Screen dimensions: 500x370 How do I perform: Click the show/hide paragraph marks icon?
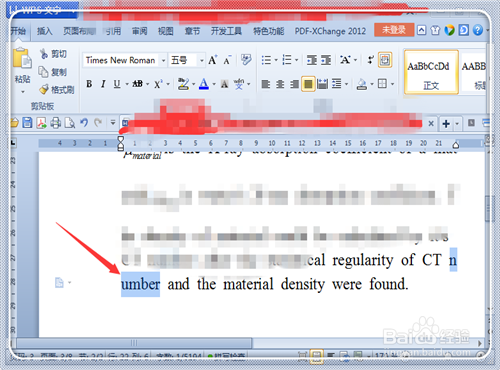tap(370, 60)
